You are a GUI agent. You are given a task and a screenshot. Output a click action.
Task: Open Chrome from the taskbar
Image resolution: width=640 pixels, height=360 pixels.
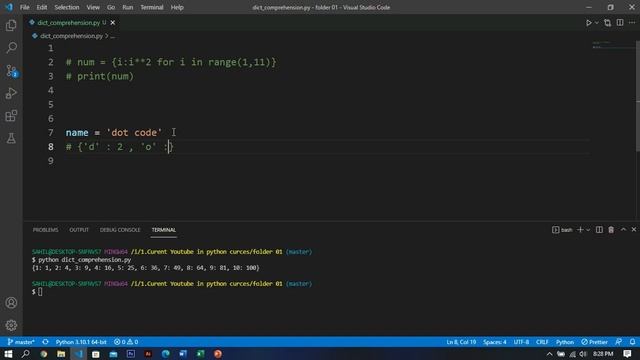(43, 354)
